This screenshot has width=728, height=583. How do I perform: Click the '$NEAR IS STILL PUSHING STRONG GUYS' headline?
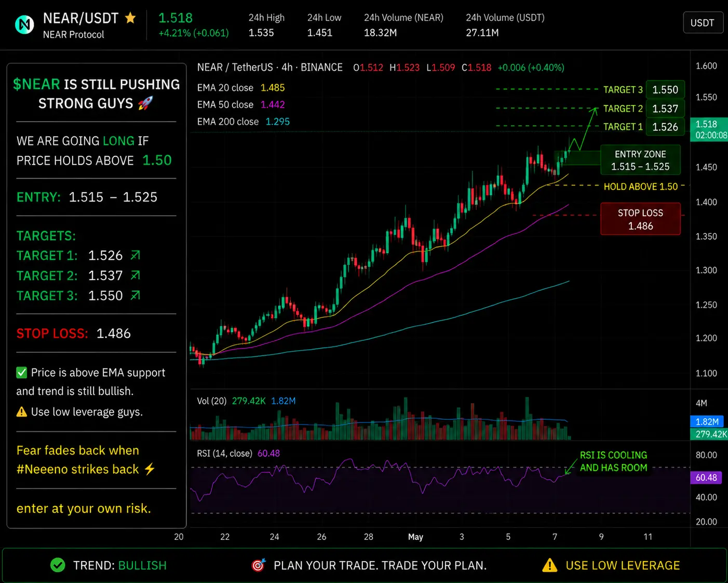tap(97, 94)
